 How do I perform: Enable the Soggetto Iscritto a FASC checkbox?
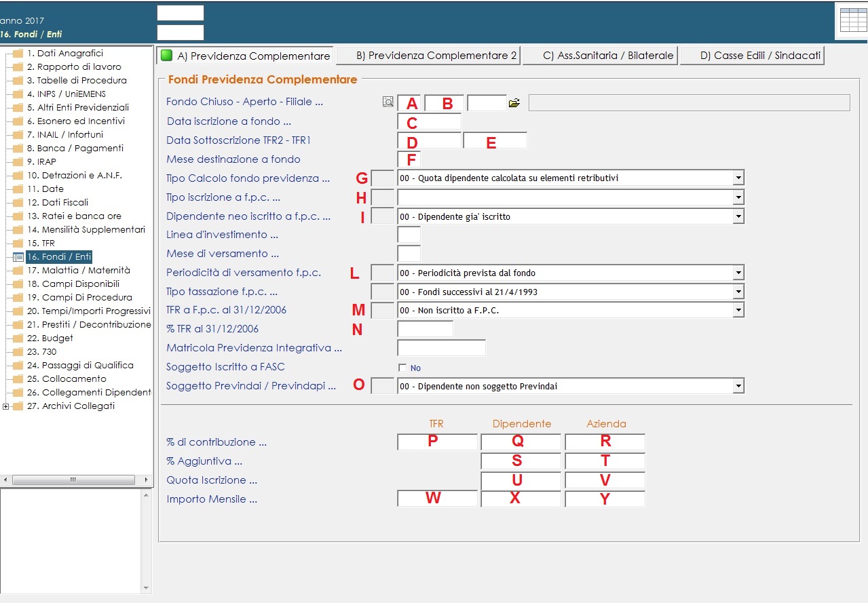coord(402,368)
